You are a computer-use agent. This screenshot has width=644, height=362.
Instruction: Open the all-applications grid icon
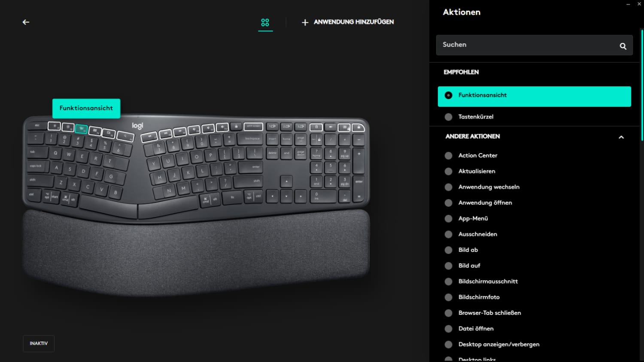[x=265, y=22]
